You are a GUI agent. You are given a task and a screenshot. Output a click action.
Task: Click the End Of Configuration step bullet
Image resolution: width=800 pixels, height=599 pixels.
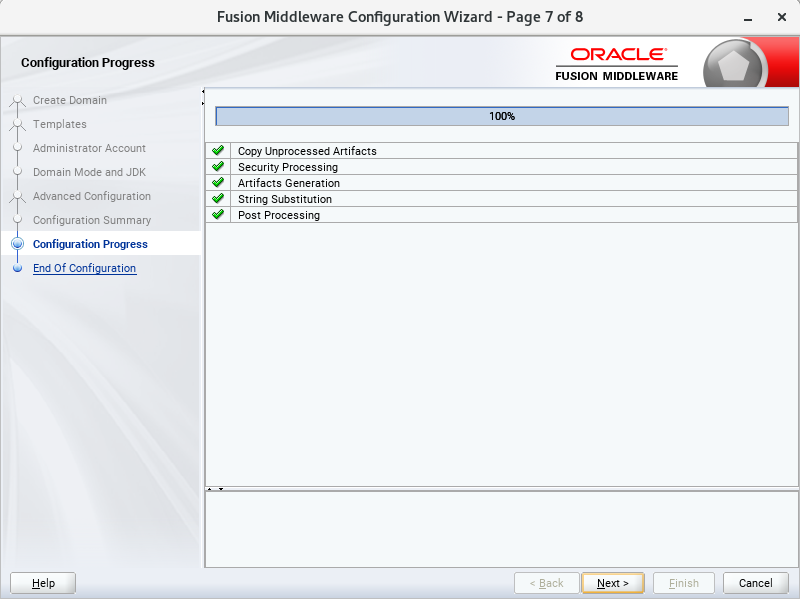pos(17,268)
